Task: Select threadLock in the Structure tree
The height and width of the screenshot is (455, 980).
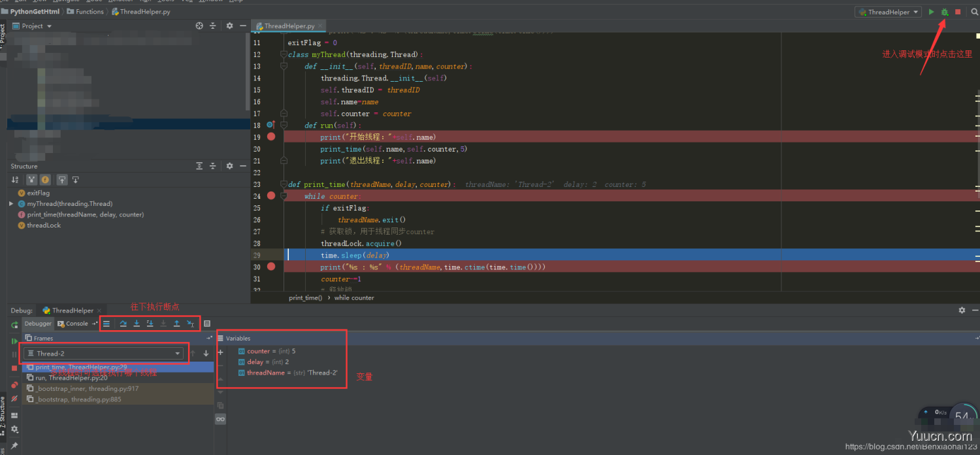Action: (x=39, y=225)
